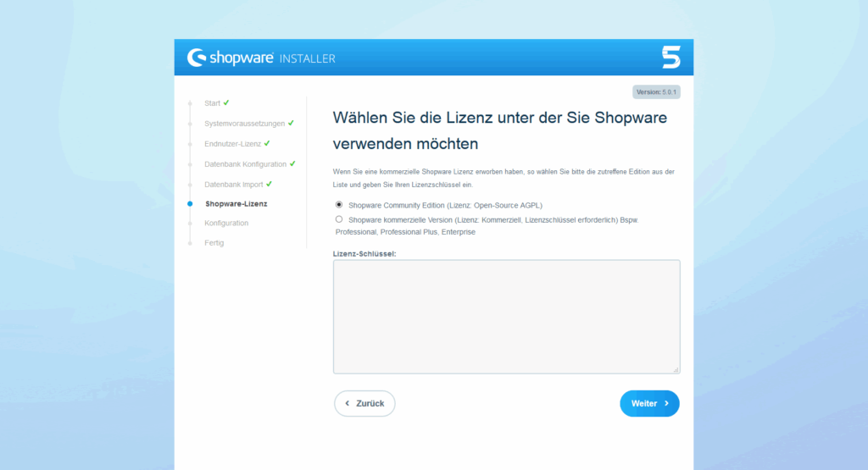This screenshot has width=868, height=470.
Task: Open the Start step in sidebar
Action: coord(212,103)
